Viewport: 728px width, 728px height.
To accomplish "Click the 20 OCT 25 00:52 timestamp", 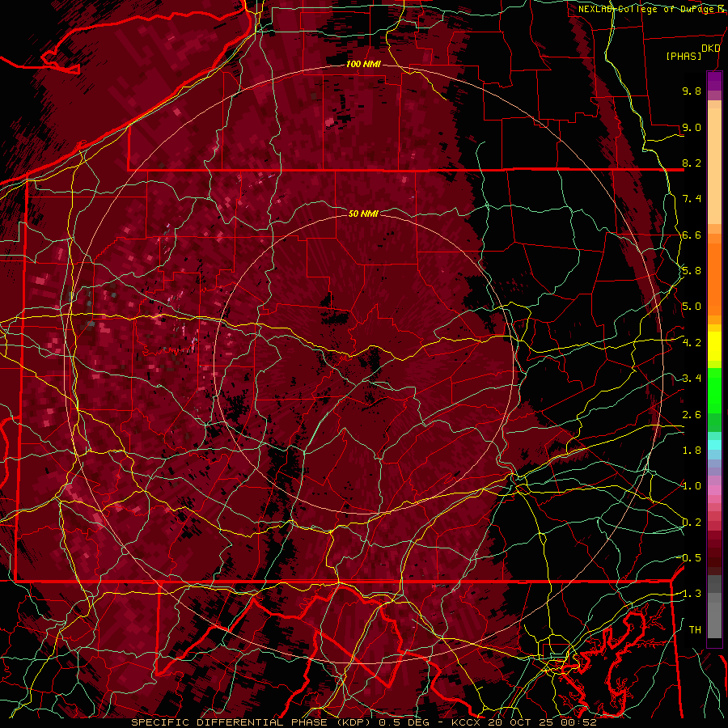I will click(x=542, y=722).
